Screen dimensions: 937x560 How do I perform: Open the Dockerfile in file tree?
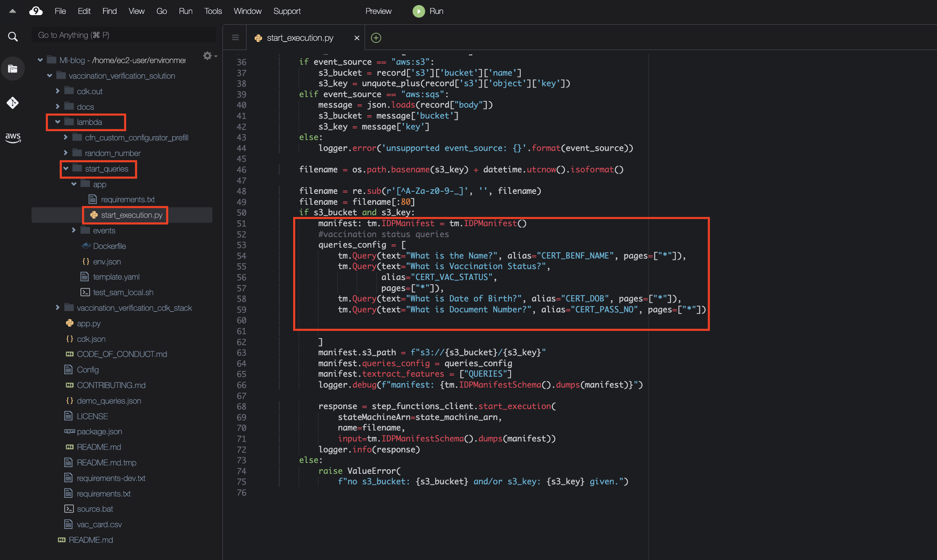point(109,246)
